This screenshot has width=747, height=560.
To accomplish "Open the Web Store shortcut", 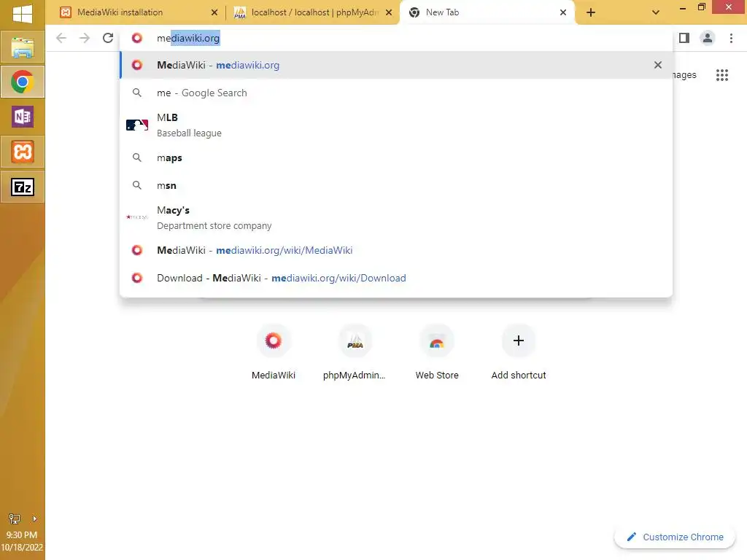I will (x=437, y=353).
